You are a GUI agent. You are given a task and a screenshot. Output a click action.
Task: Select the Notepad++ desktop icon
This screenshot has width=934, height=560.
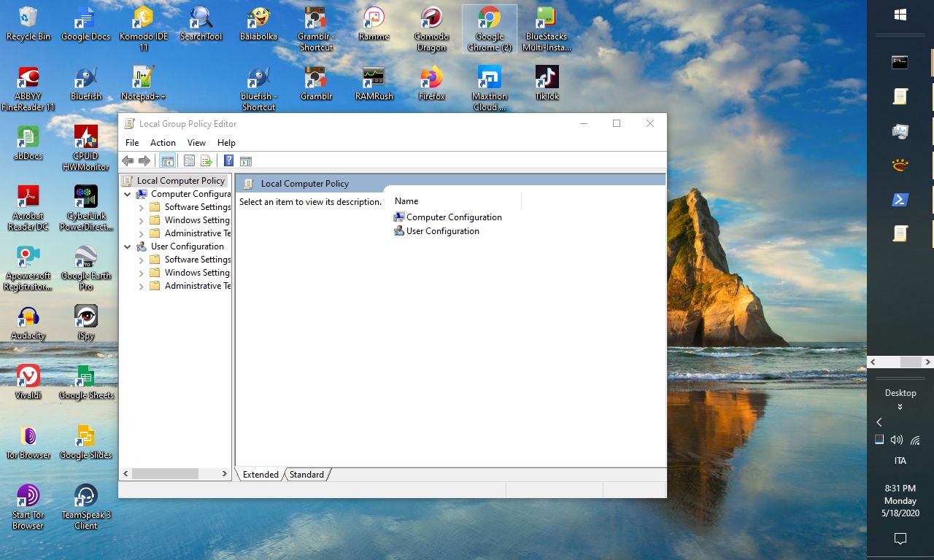pyautogui.click(x=143, y=84)
